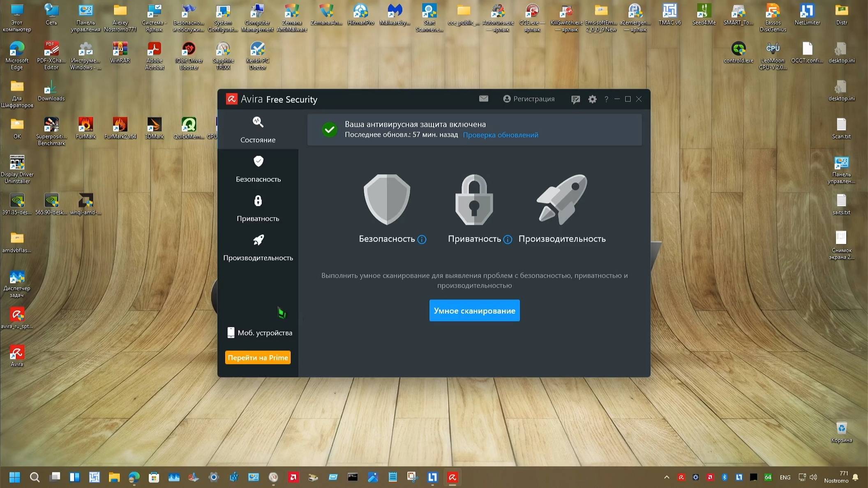Expand hidden icons in the system tray
This screenshot has width=868, height=488.
pyautogui.click(x=667, y=477)
